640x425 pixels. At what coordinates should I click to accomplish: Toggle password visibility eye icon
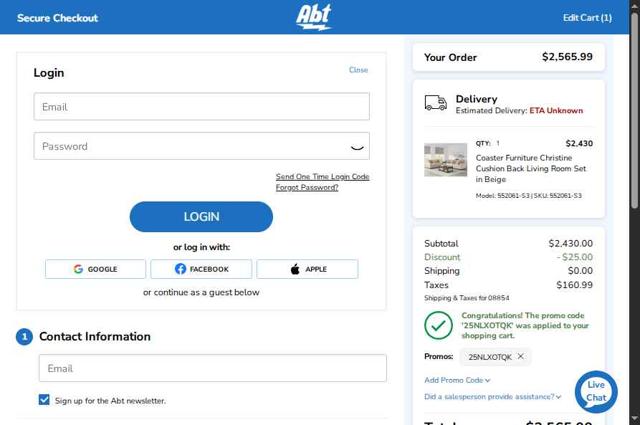coord(357,147)
